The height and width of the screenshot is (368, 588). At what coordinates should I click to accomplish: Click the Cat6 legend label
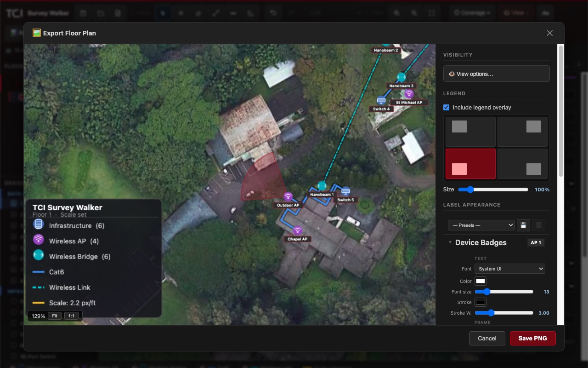click(x=57, y=272)
